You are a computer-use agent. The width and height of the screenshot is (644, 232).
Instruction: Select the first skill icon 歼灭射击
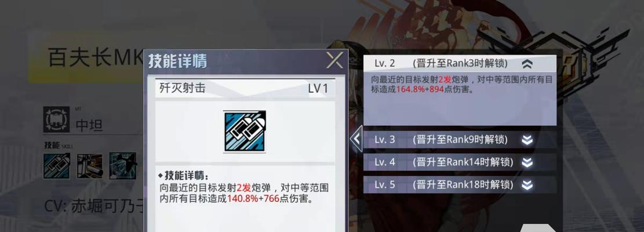pos(57,166)
